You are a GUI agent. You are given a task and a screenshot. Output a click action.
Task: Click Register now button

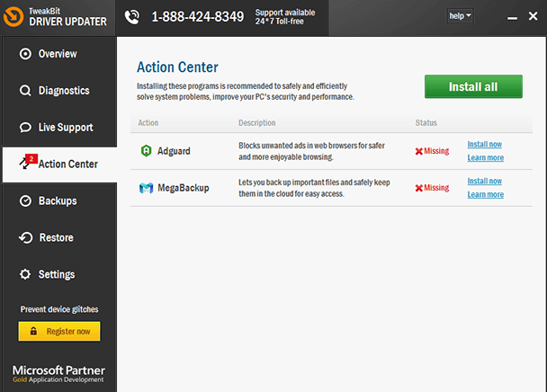[59, 332]
